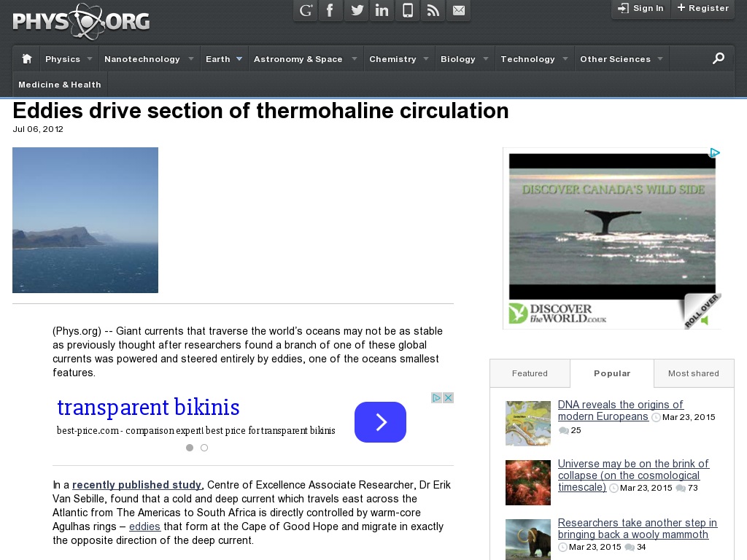The image size is (747, 560).
Task: Select the mobile app icon
Action: point(407,10)
